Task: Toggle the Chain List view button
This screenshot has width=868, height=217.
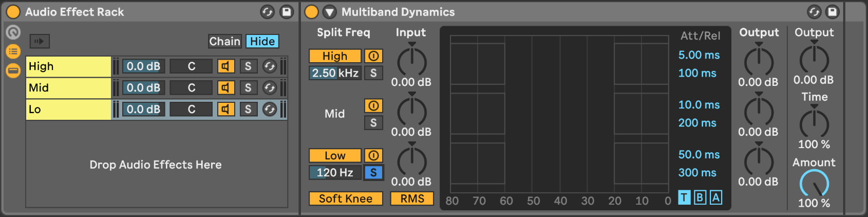Action: click(13, 51)
